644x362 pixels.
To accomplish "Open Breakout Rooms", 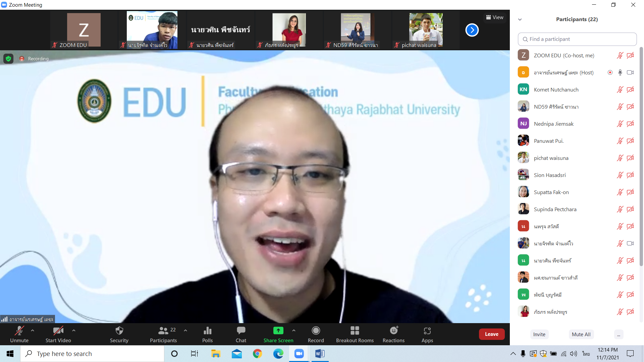I will [355, 334].
